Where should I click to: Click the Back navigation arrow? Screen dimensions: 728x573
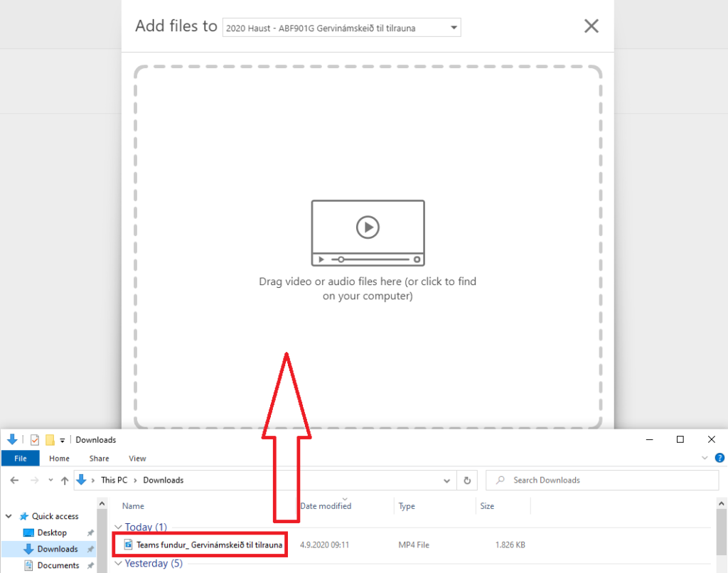(14, 481)
